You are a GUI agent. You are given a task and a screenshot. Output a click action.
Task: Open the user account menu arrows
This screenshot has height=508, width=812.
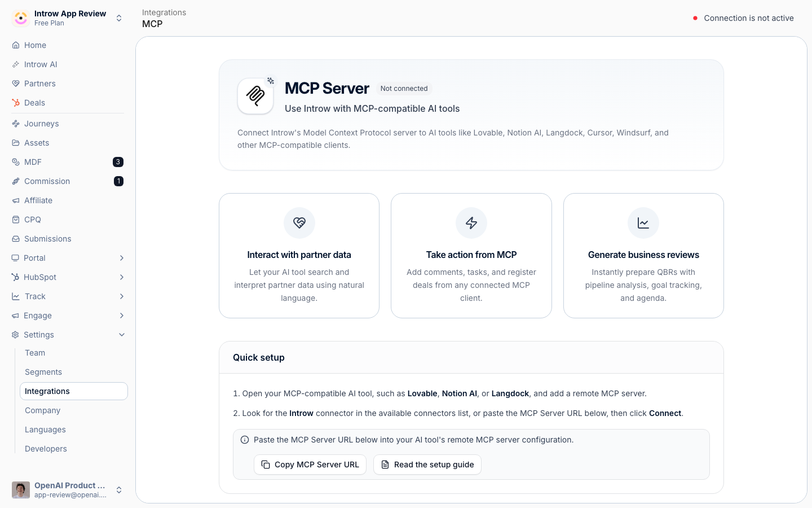119,490
